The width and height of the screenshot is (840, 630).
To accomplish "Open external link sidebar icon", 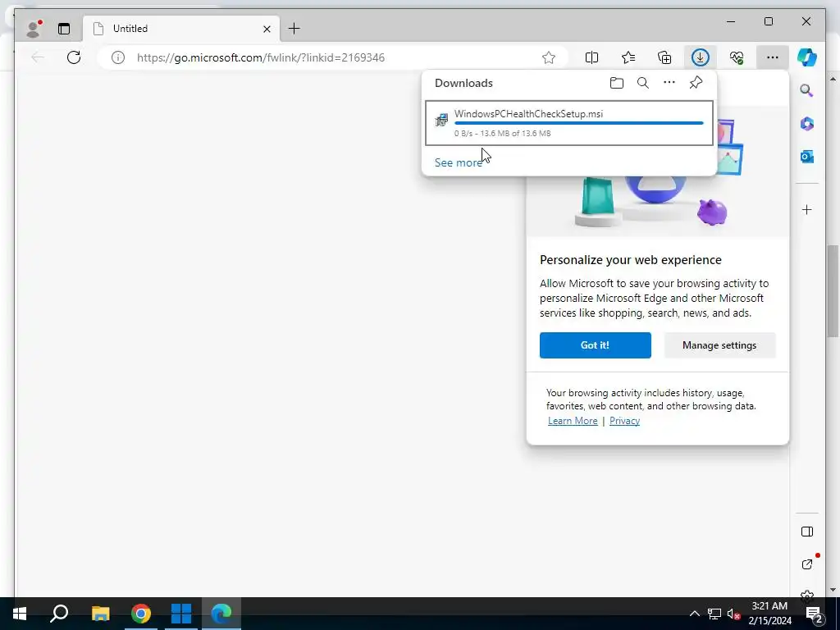I will click(x=807, y=564).
